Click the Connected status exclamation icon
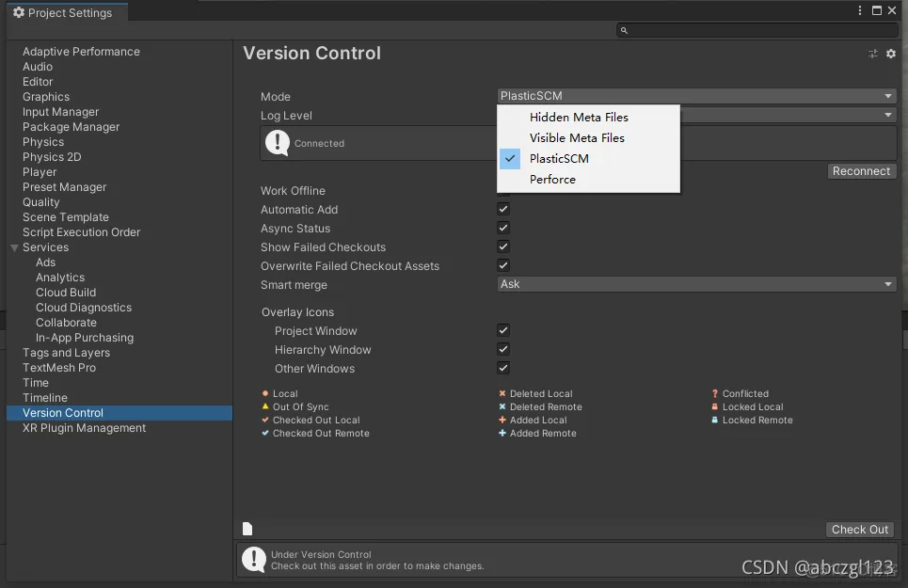 (277, 142)
